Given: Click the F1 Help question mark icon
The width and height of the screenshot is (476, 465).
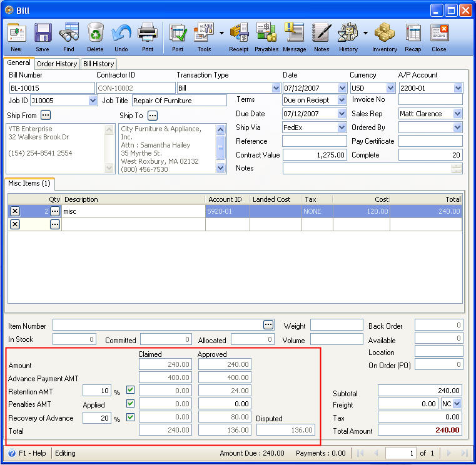Looking at the screenshot, I should [x=12, y=453].
